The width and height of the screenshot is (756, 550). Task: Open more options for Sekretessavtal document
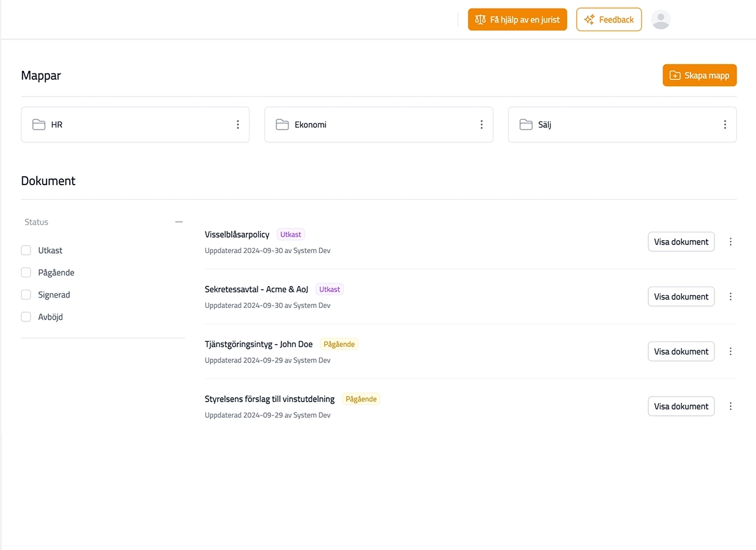[730, 297]
